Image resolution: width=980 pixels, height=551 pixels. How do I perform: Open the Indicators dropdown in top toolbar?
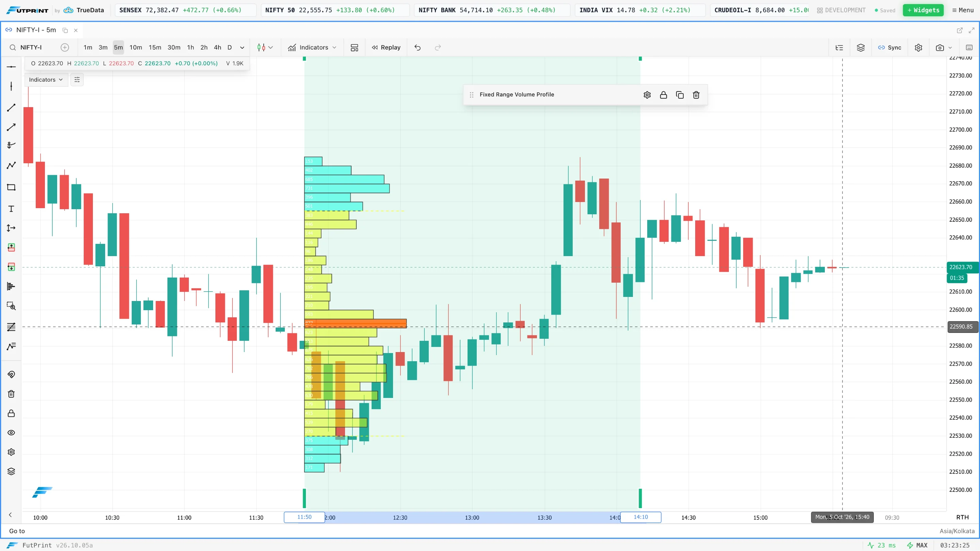coord(312,48)
